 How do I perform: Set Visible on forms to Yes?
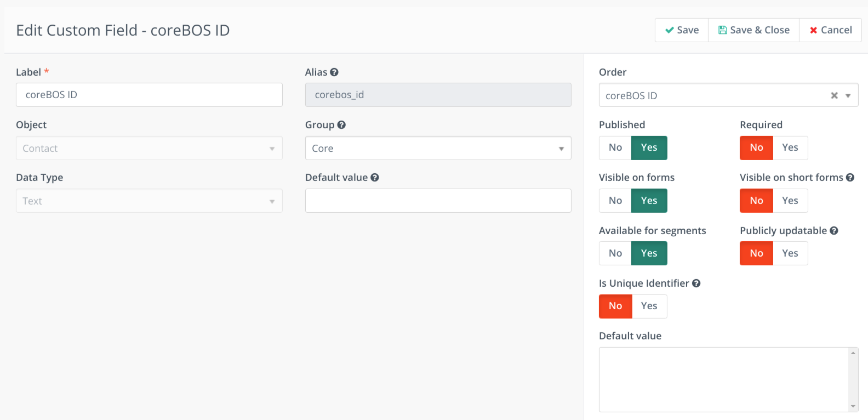pos(649,201)
